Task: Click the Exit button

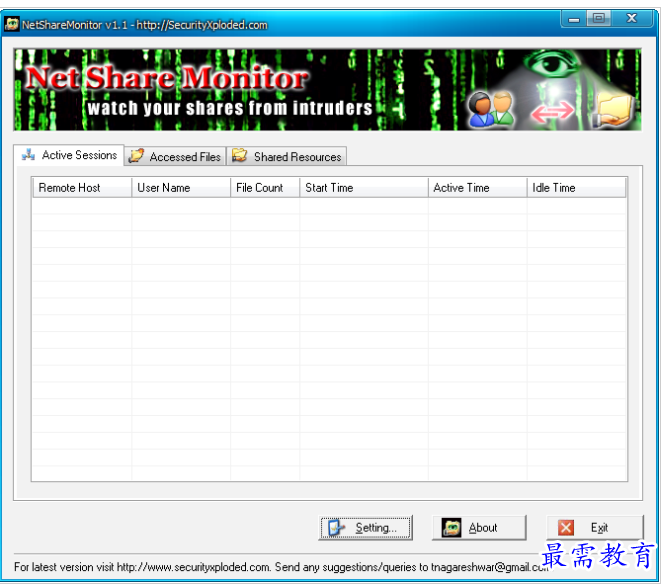Action: click(x=595, y=528)
